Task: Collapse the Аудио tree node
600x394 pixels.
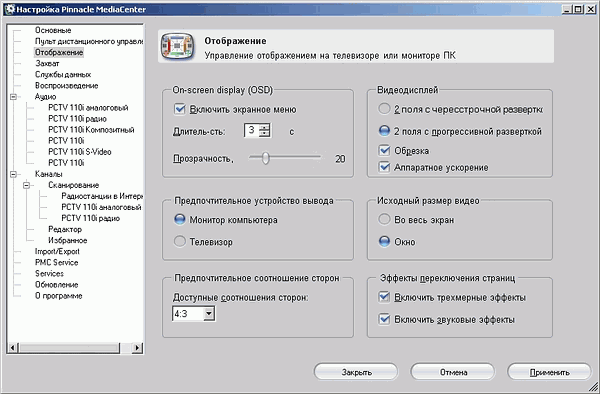Action: pos(13,97)
